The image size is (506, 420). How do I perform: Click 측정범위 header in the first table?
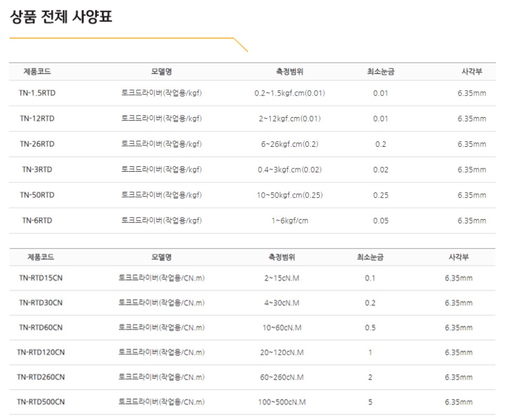click(x=290, y=71)
